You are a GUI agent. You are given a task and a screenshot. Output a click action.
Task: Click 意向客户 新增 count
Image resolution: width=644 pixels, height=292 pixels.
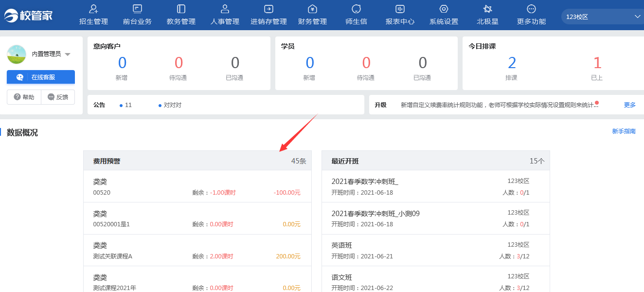pos(122,63)
